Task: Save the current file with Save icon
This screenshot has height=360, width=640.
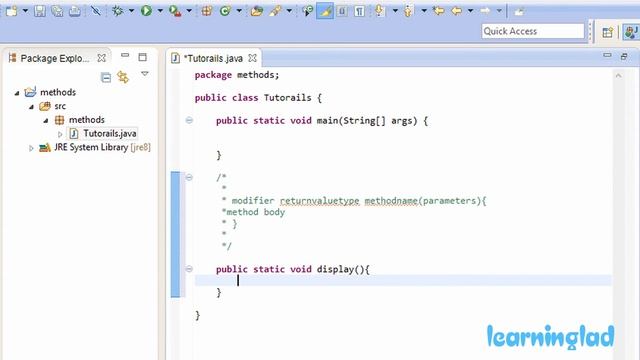Action: [x=40, y=11]
